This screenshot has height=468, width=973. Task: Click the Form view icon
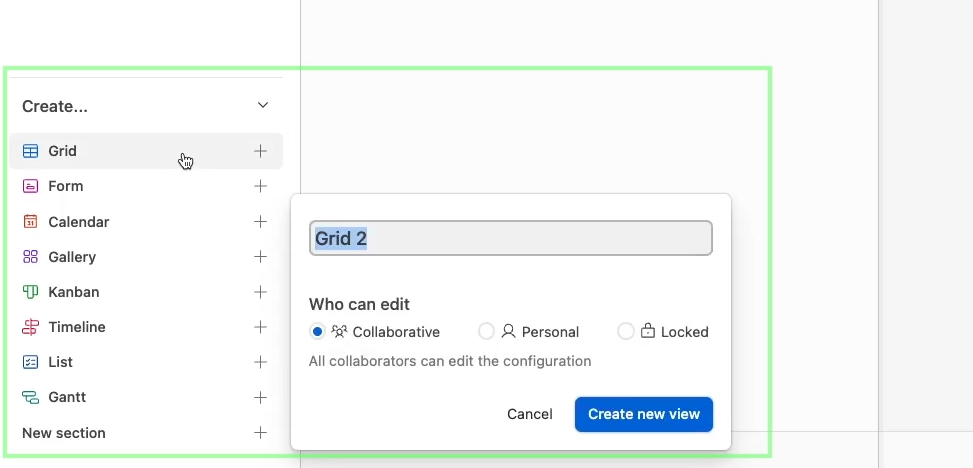(30, 186)
